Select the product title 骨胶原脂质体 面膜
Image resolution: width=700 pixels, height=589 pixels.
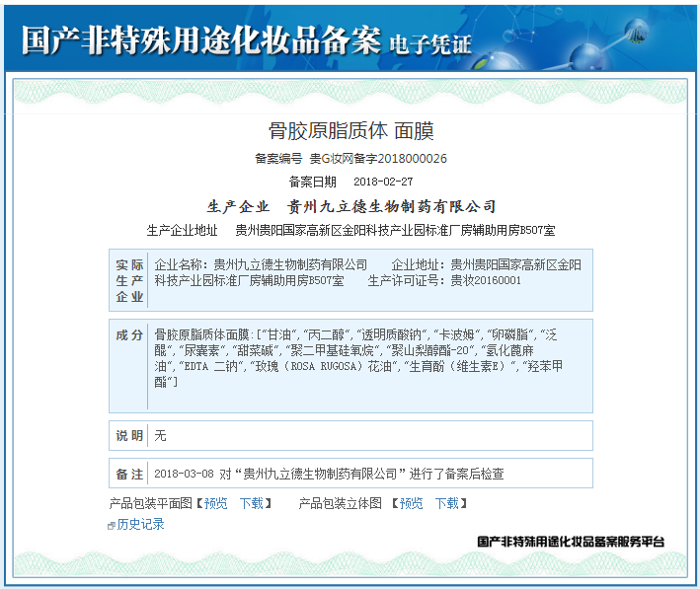350,131
